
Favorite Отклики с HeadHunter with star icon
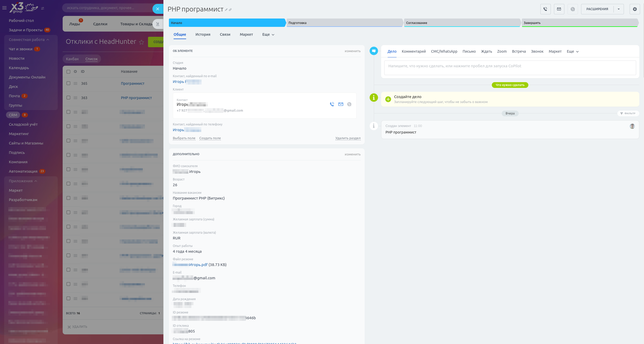[x=141, y=42]
